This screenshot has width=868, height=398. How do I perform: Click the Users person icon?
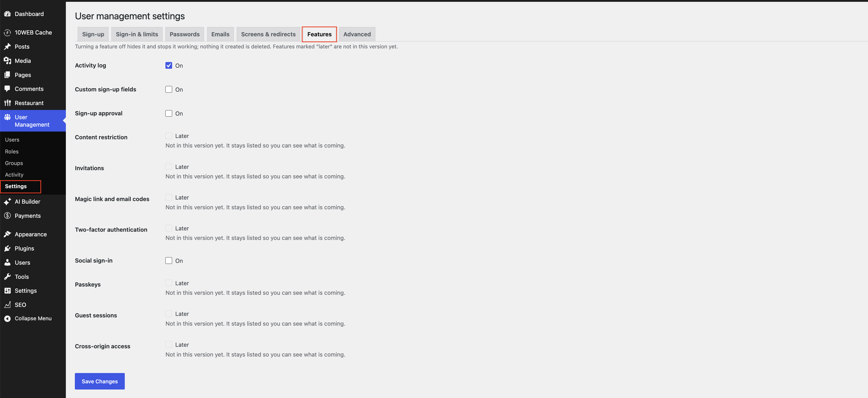click(x=7, y=262)
